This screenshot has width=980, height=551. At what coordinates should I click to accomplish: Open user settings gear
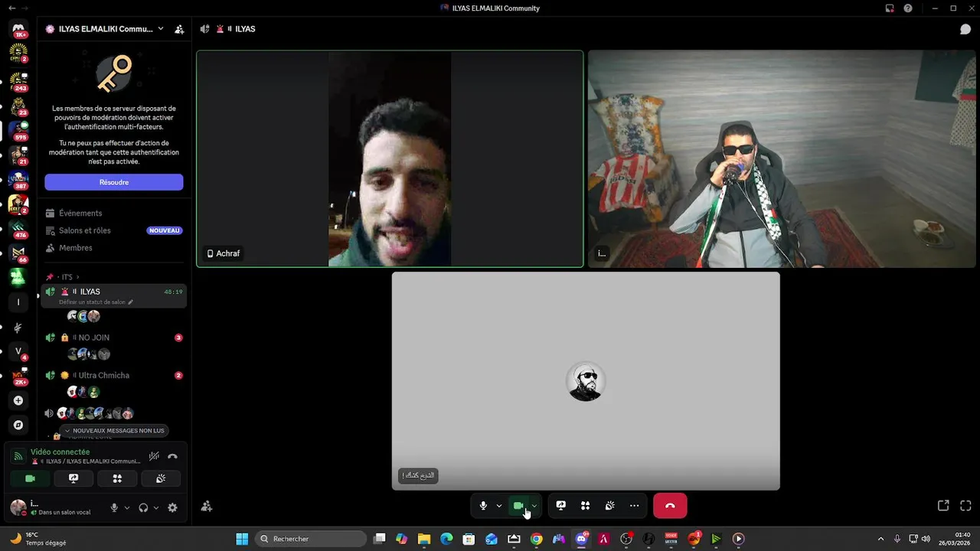[172, 507]
